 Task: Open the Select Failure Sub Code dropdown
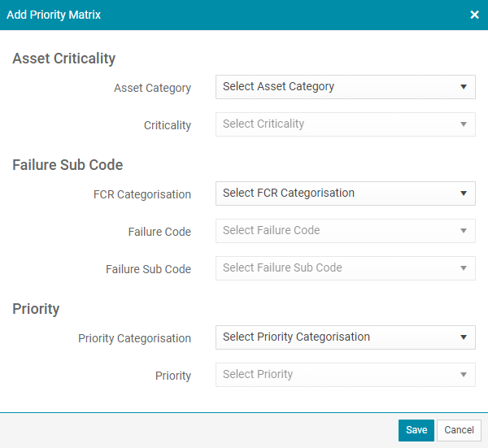tap(346, 267)
